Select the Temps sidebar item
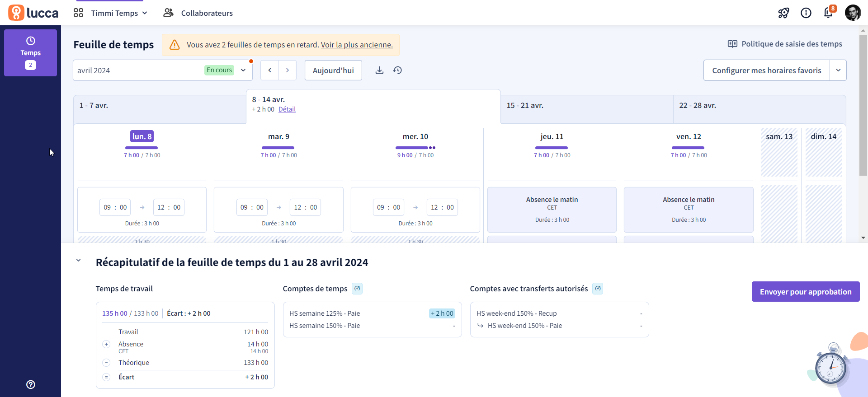Screen dimensions: 868x397 point(30,53)
